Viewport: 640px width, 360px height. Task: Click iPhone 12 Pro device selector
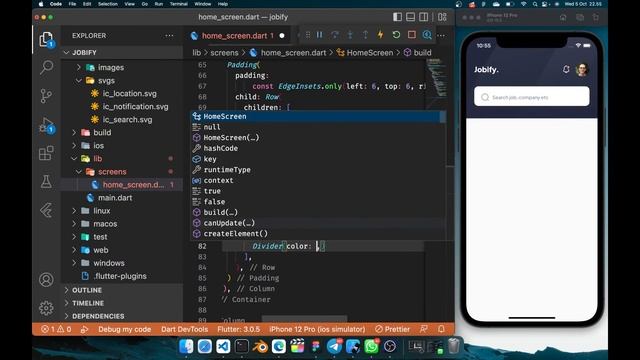pos(317,329)
